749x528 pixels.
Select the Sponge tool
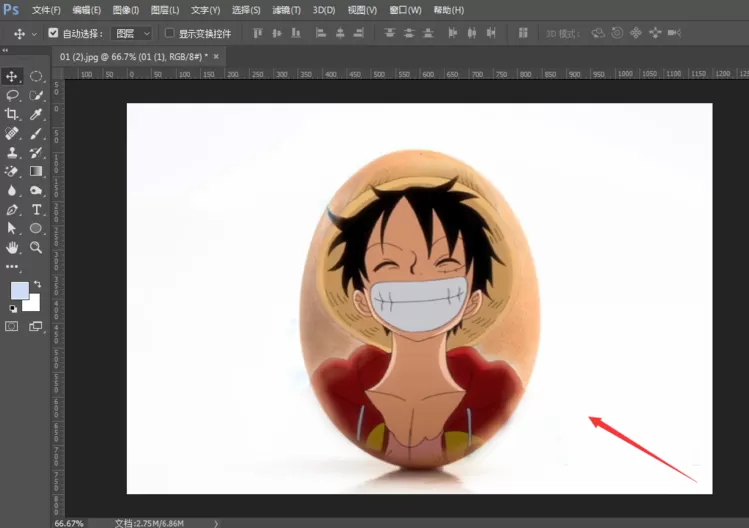36,190
